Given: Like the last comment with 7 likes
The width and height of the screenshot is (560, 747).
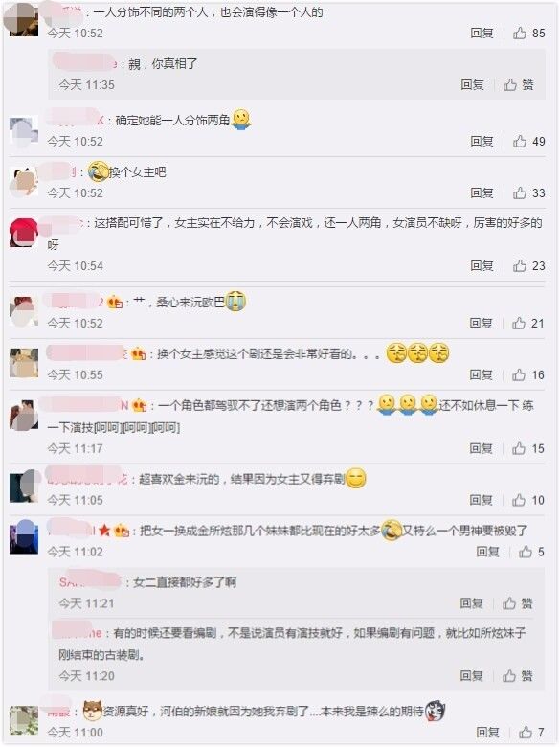Looking at the screenshot, I should coord(531,733).
